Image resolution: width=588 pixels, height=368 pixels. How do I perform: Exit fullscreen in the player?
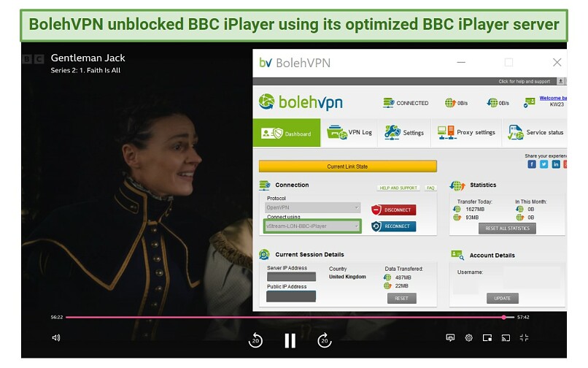[x=524, y=337]
